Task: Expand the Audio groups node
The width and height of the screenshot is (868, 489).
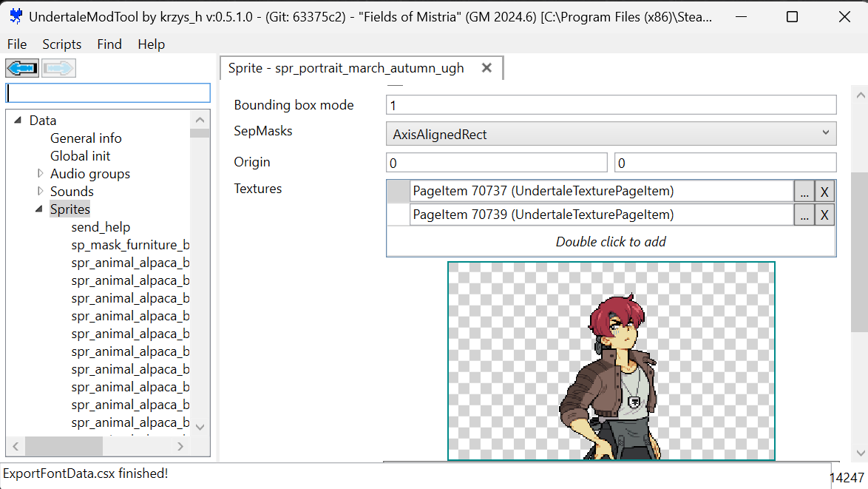Action: click(40, 173)
